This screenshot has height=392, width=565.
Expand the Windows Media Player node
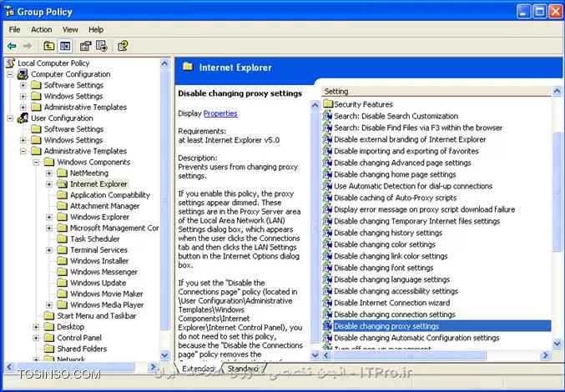(49, 305)
